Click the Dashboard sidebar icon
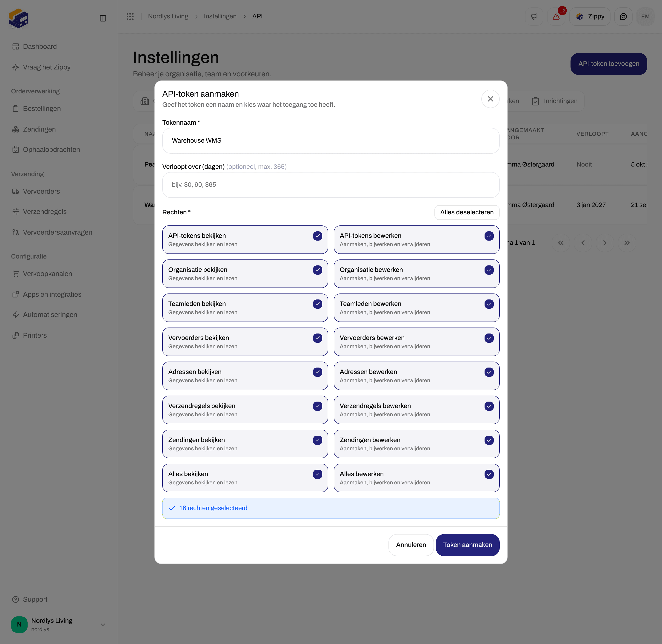This screenshot has width=662, height=644. [x=16, y=47]
